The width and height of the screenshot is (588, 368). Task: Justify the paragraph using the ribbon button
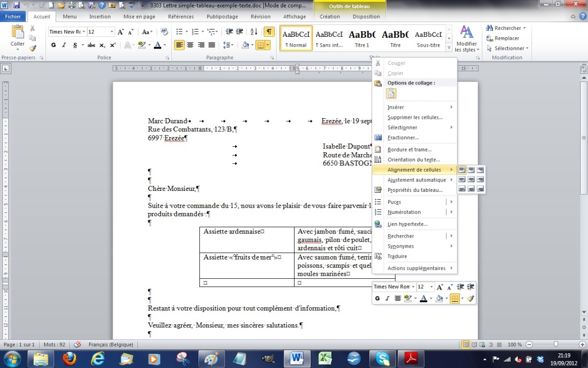click(212, 45)
